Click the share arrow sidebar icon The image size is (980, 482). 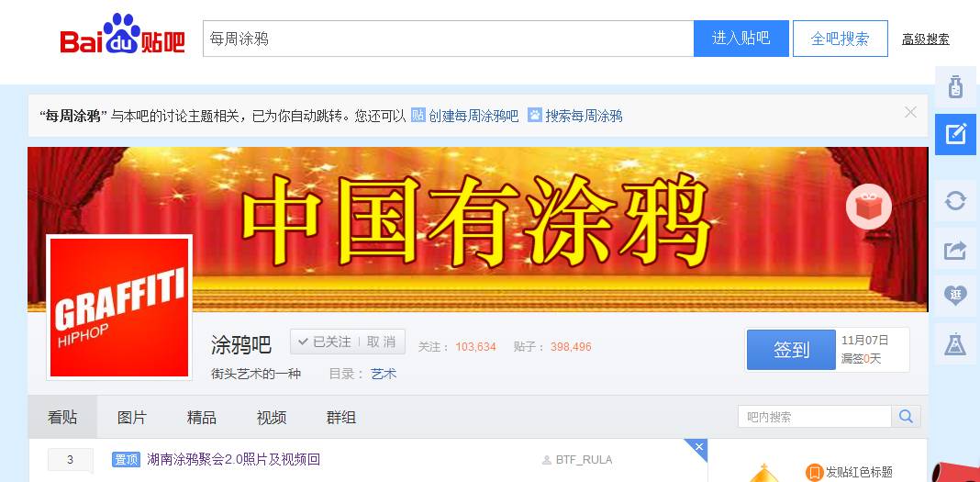pos(955,250)
